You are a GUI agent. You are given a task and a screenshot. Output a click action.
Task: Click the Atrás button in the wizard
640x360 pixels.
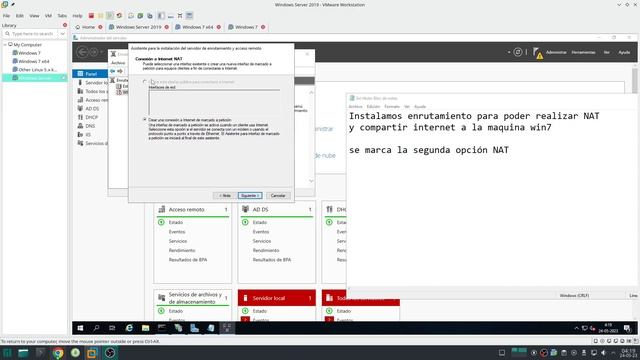click(x=224, y=196)
